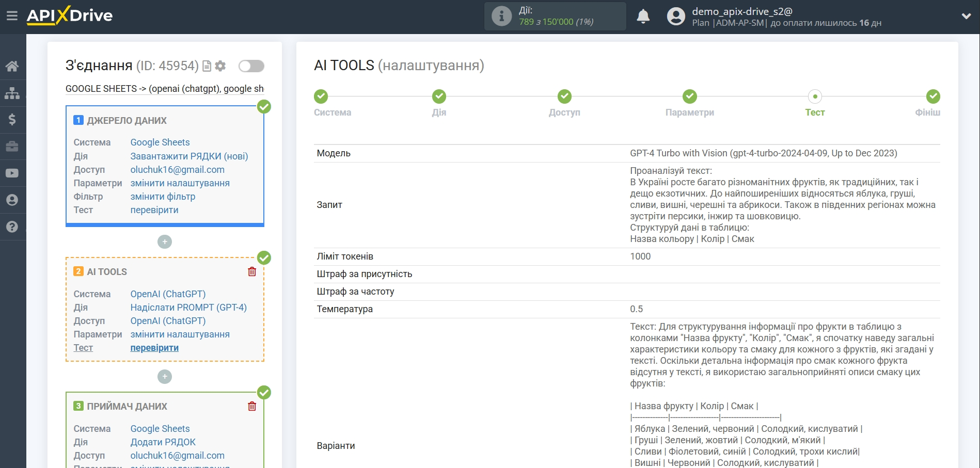
Task: Click the Температура value 0.5
Action: (x=636, y=309)
